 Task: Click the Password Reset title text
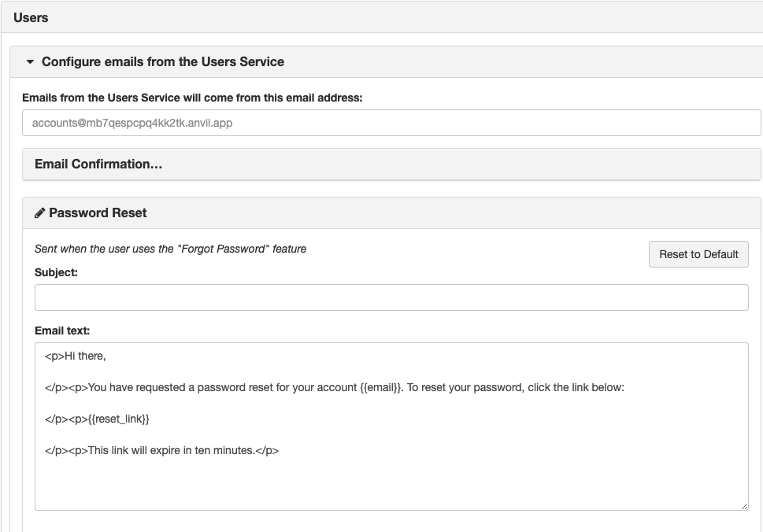98,212
